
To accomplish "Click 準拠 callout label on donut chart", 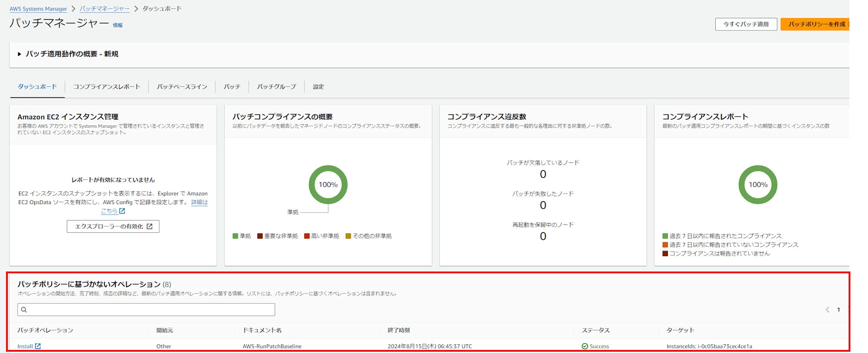I will tap(293, 212).
